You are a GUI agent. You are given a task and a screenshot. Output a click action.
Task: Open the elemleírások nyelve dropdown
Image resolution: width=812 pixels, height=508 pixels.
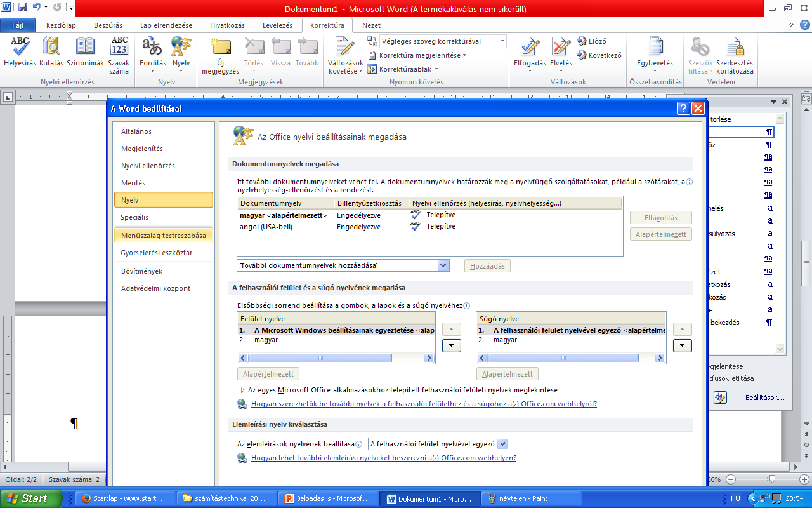[438, 444]
